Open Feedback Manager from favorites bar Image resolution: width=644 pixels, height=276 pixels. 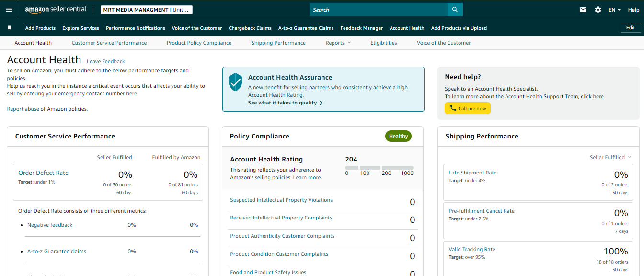[x=362, y=28]
